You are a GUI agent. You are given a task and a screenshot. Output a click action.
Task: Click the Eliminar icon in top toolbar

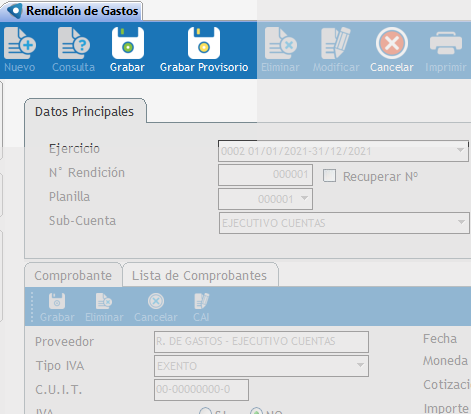[281, 44]
